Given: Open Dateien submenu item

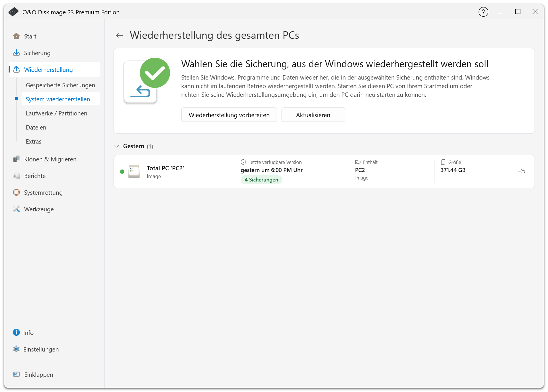Looking at the screenshot, I should (60, 127).
